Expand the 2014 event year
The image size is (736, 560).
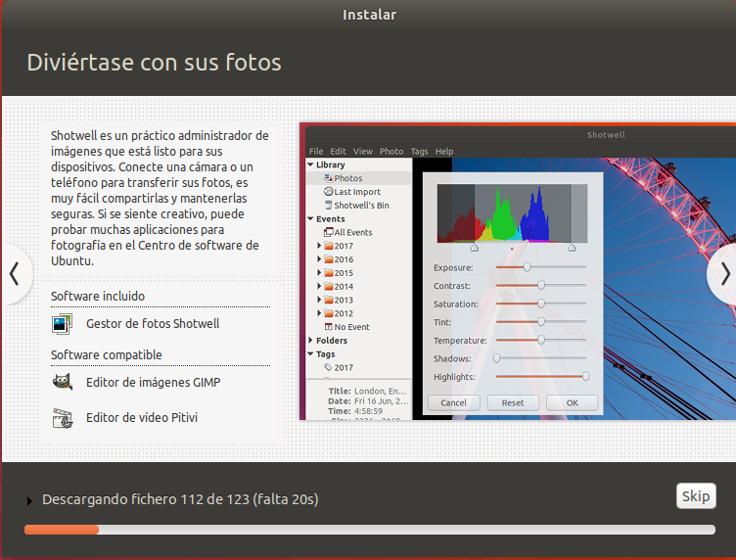coord(319,286)
